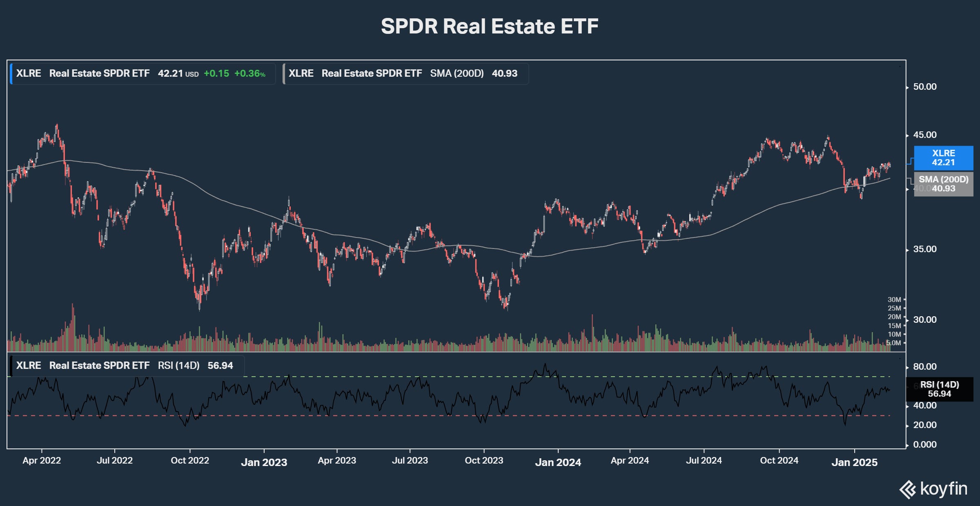Click the 40.00 RSI axis label
This screenshot has height=506, width=980.
pyautogui.click(x=925, y=405)
